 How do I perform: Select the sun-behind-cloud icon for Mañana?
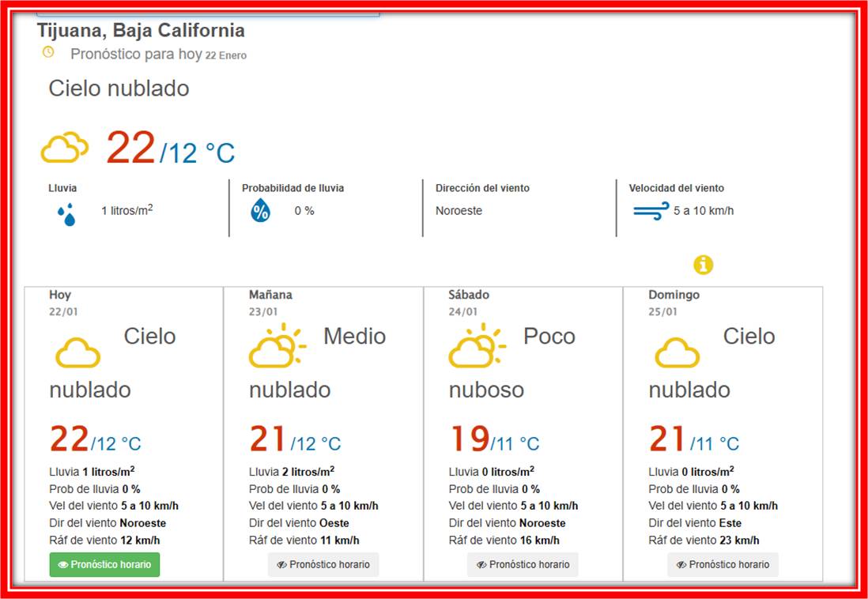pyautogui.click(x=278, y=348)
